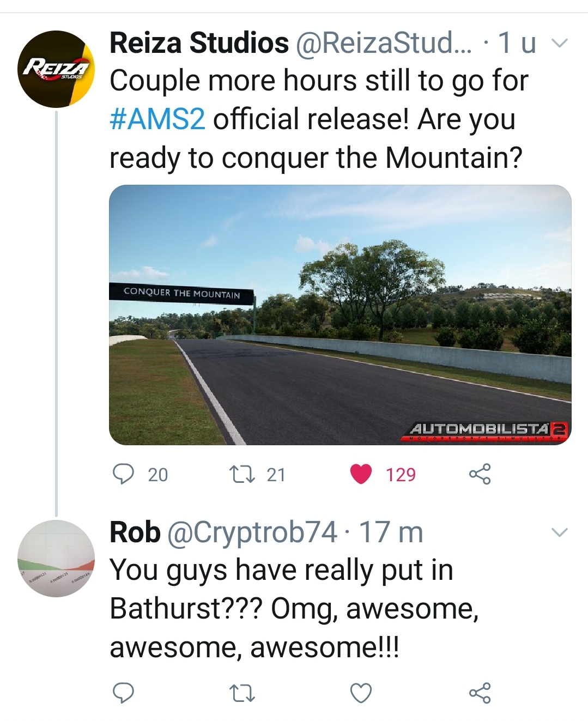The width and height of the screenshot is (588, 721).
Task: View the Automobilista 2 track image
Action: click(x=340, y=315)
